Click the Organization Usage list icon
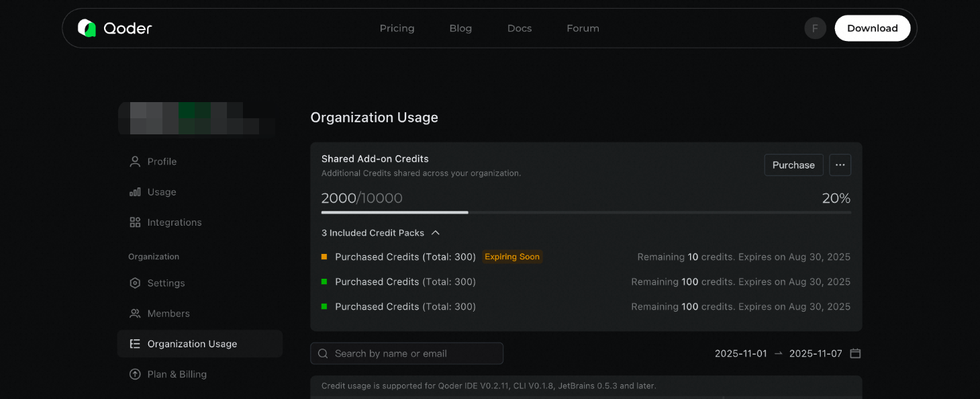This screenshot has width=980, height=399. point(135,344)
